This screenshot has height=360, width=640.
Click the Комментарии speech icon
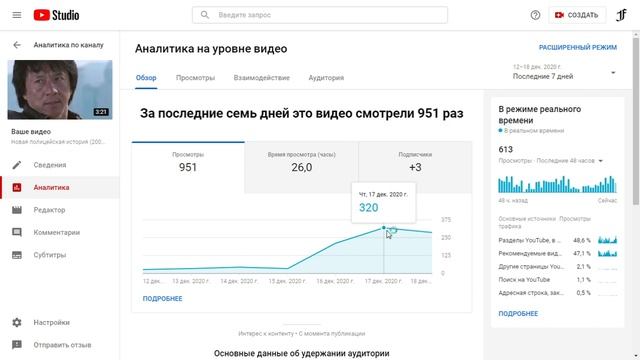pos(17,232)
